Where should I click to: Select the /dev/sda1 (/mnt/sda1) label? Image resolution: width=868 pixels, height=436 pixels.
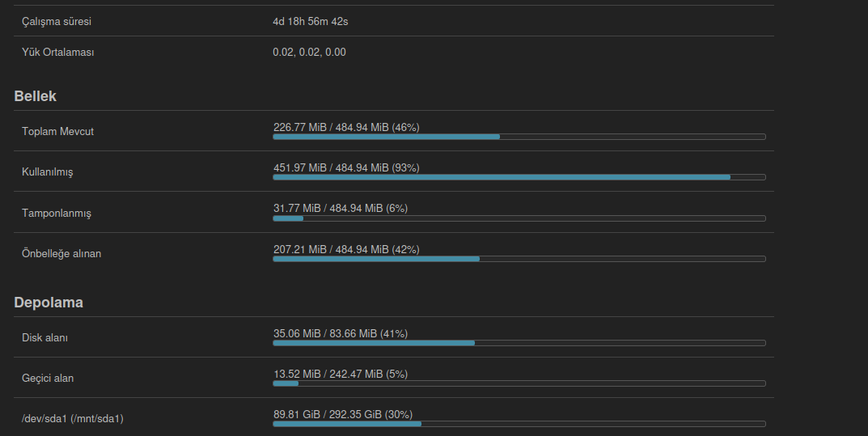(73, 418)
